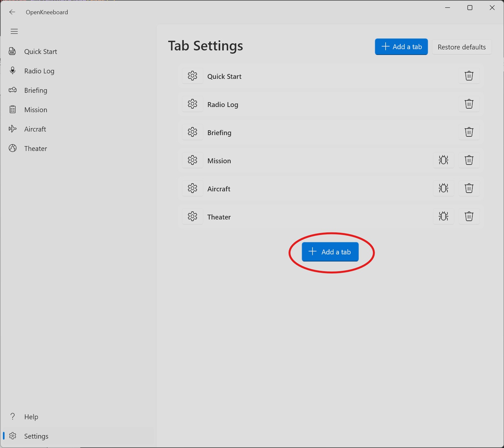Toggle the hamburger navigation menu
This screenshot has height=448, width=504.
14,31
